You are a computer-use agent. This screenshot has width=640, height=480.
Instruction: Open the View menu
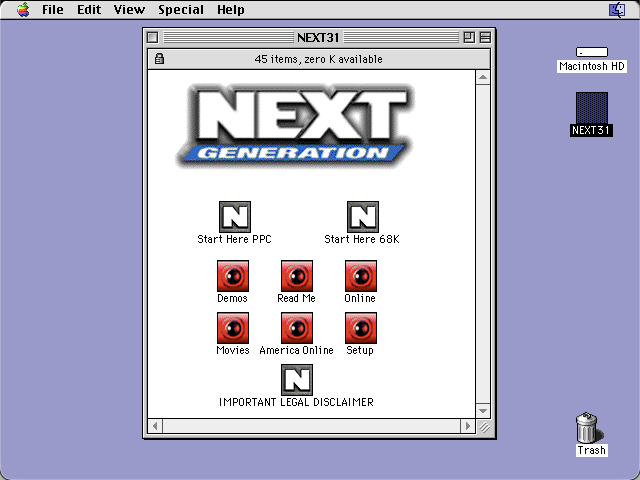pyautogui.click(x=129, y=9)
